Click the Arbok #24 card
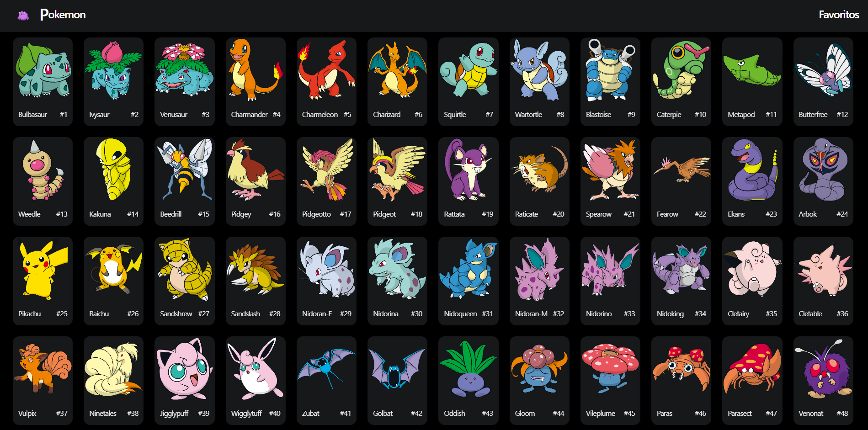The height and width of the screenshot is (430, 868). (x=823, y=181)
